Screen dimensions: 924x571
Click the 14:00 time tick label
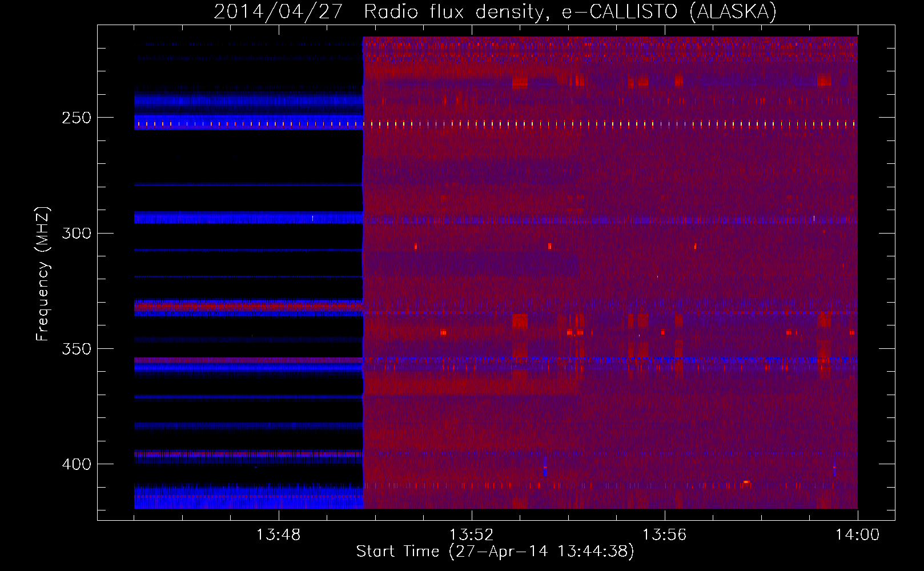[858, 534]
